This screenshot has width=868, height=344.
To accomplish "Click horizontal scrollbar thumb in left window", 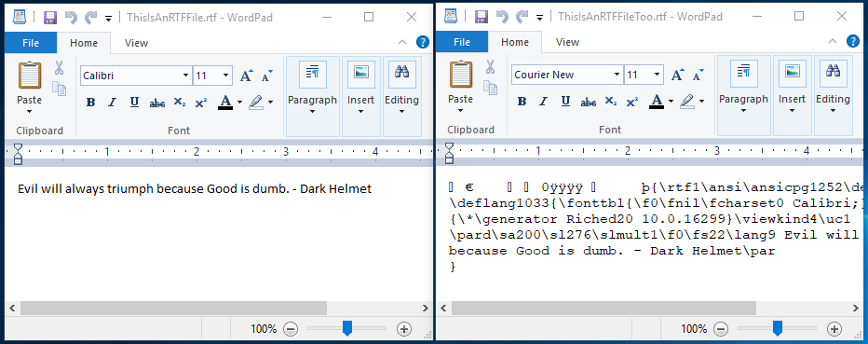I will (x=173, y=308).
